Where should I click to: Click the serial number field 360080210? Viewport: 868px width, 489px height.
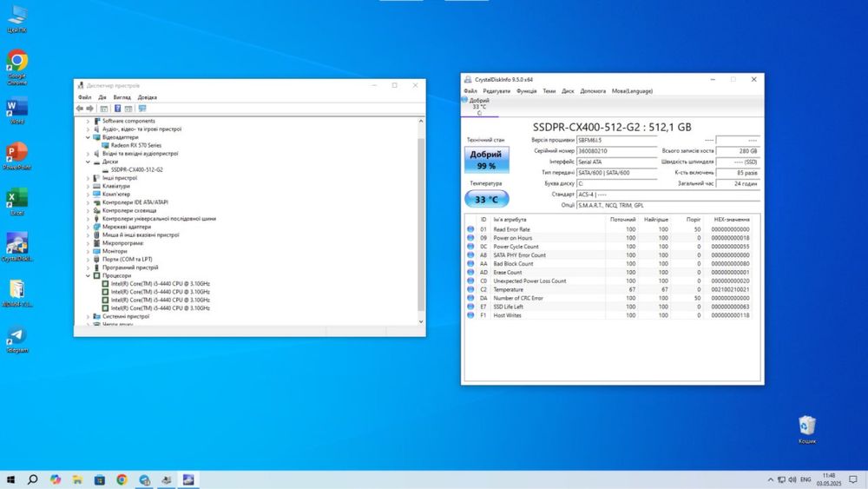[x=617, y=150]
